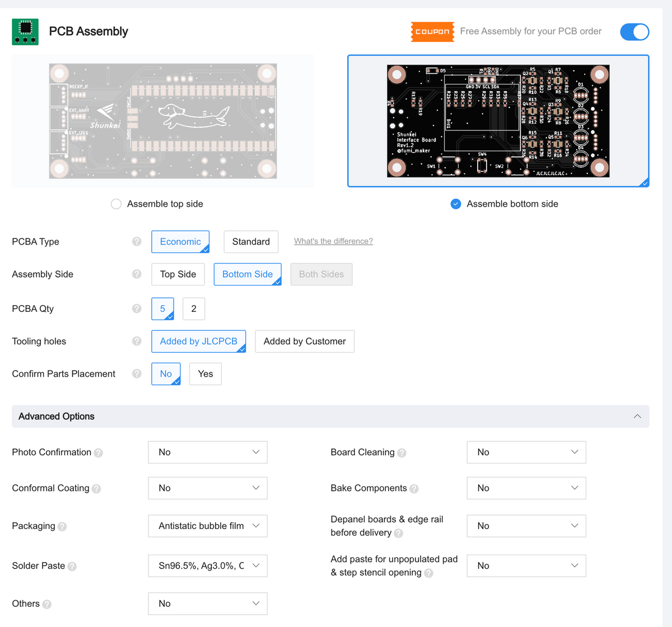Image resolution: width=672 pixels, height=627 pixels.
Task: Open the PCBA Type help icon
Action: click(x=136, y=241)
